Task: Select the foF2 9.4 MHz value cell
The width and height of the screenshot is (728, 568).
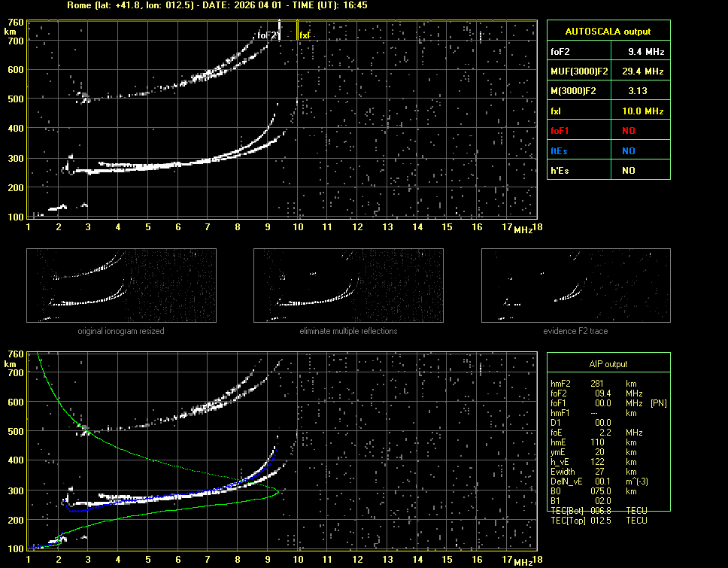Action: point(646,52)
